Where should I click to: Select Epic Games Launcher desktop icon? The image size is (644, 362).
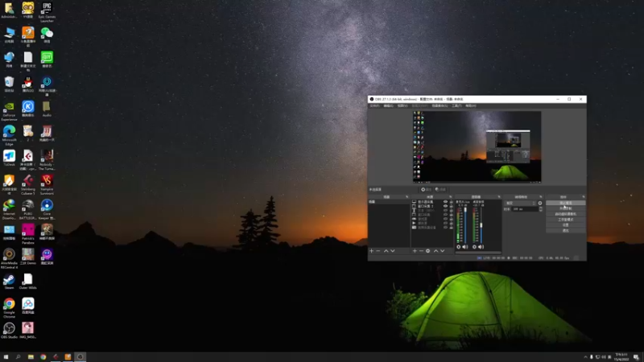tap(47, 12)
